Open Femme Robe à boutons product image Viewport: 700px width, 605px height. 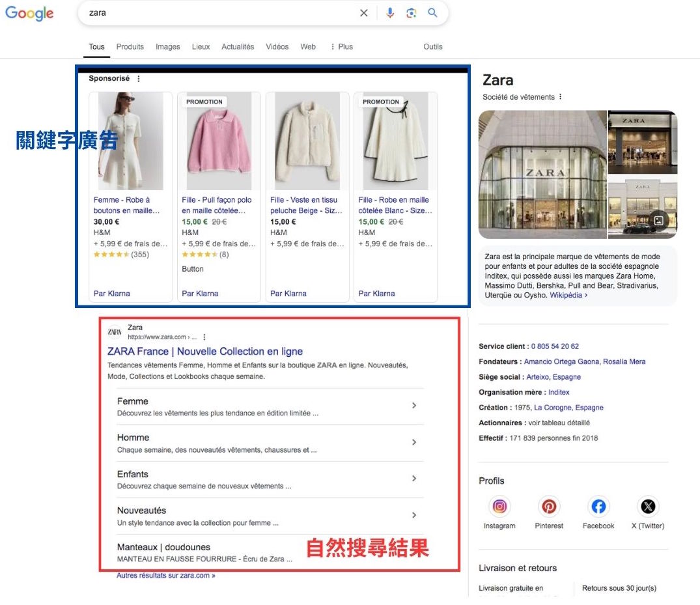[130, 141]
